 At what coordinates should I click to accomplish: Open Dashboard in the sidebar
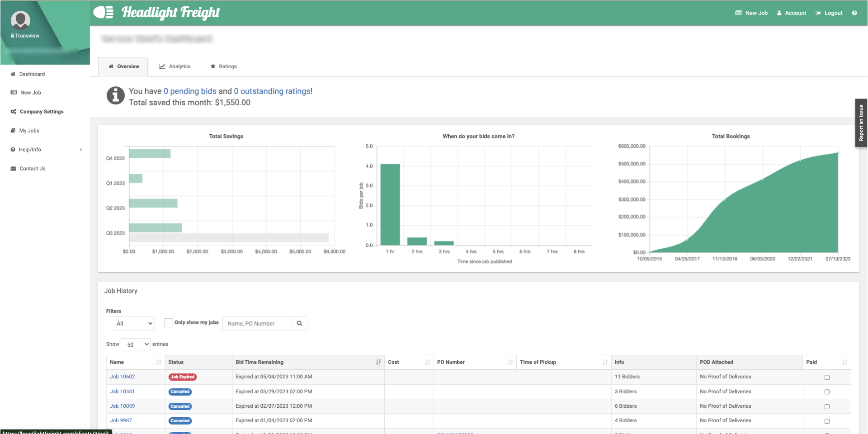click(32, 74)
